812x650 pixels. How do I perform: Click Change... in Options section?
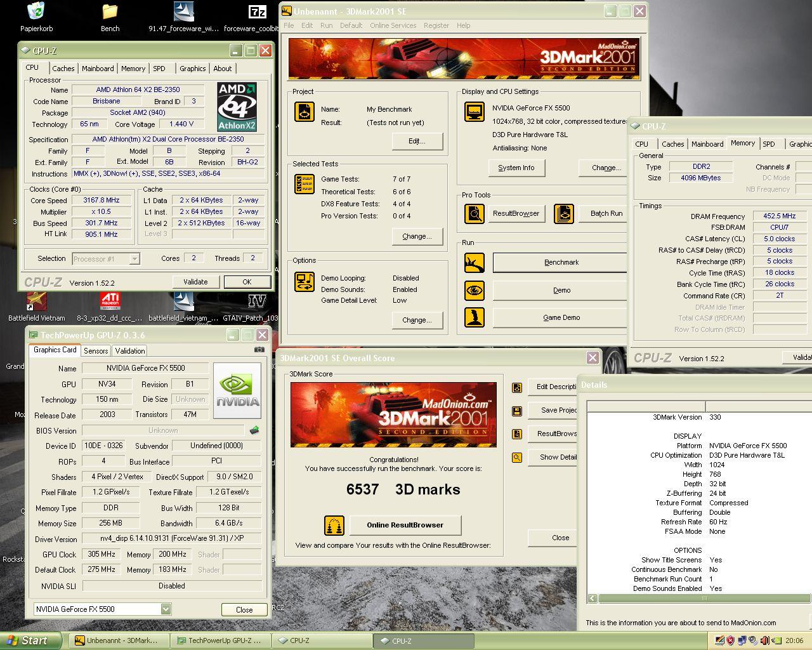coord(417,320)
